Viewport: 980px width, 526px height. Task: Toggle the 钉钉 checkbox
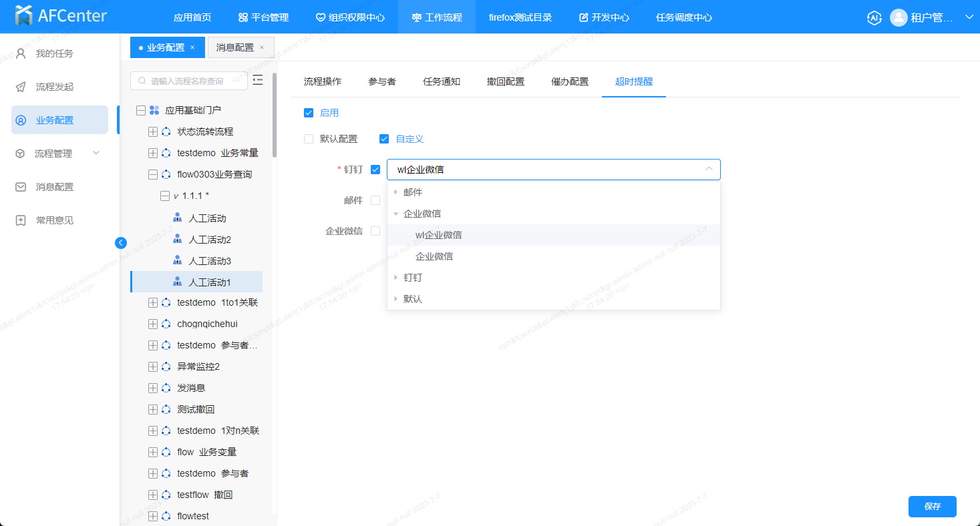375,170
